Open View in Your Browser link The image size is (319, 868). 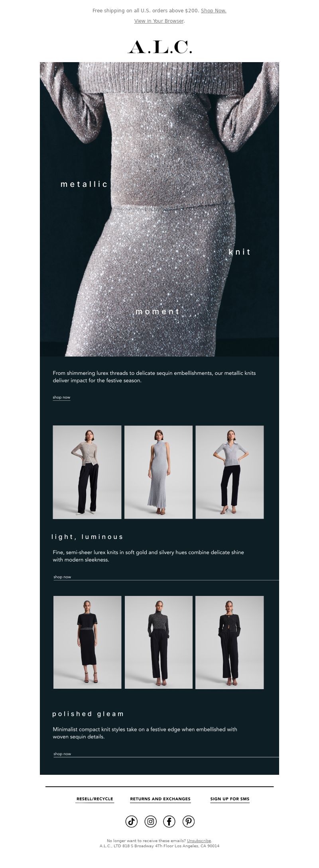pyautogui.click(x=159, y=21)
